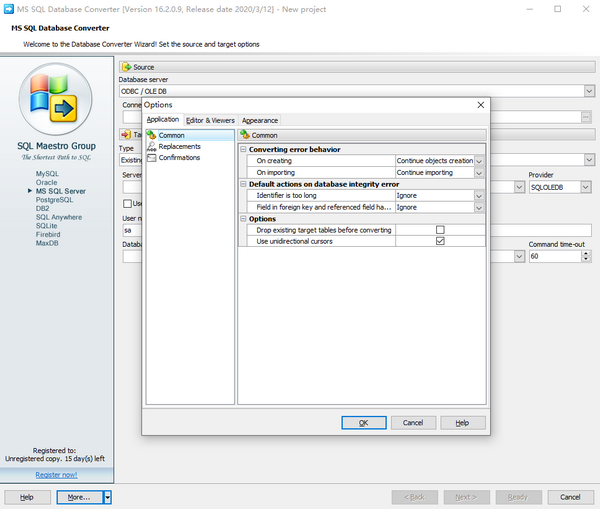
Task: Switch to the Application tab
Action: [163, 119]
